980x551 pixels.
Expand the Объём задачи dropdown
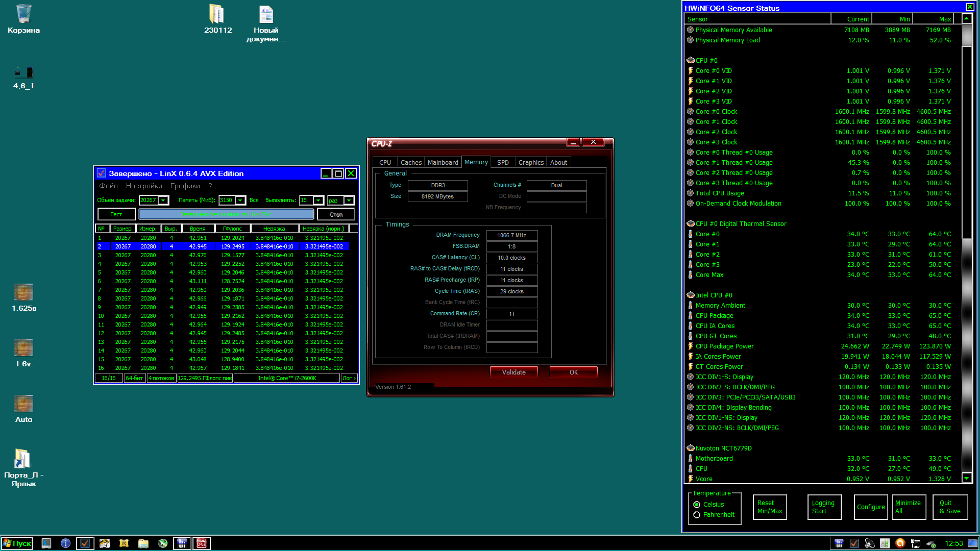163,201
